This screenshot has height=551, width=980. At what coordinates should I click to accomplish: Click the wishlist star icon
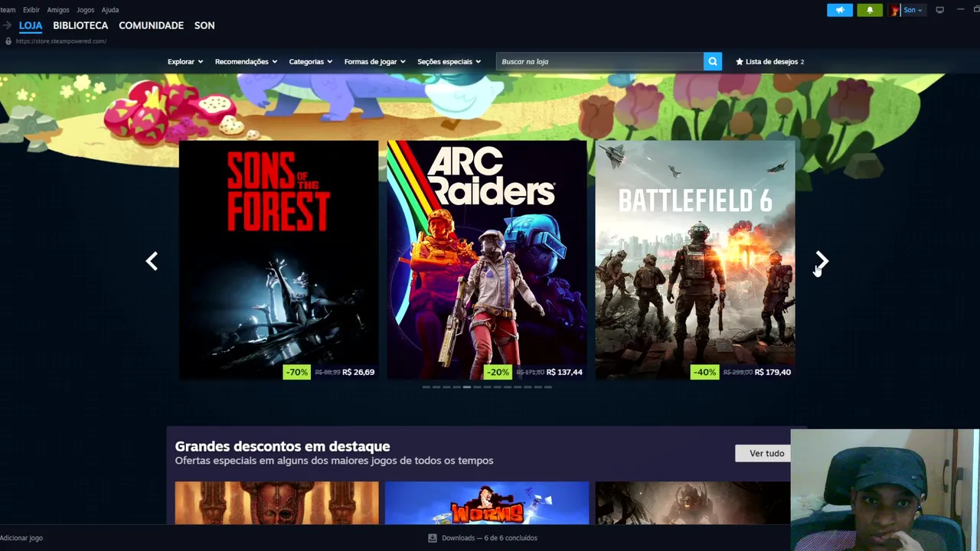[740, 61]
